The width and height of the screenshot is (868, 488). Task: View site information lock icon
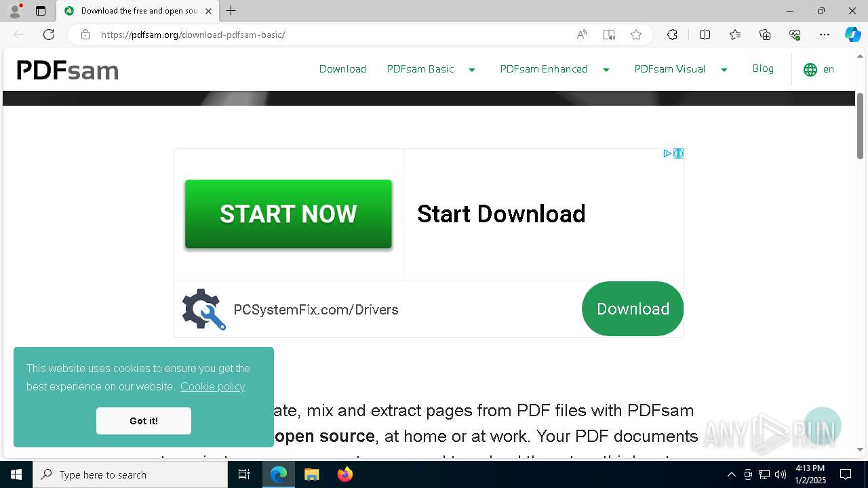click(x=85, y=35)
